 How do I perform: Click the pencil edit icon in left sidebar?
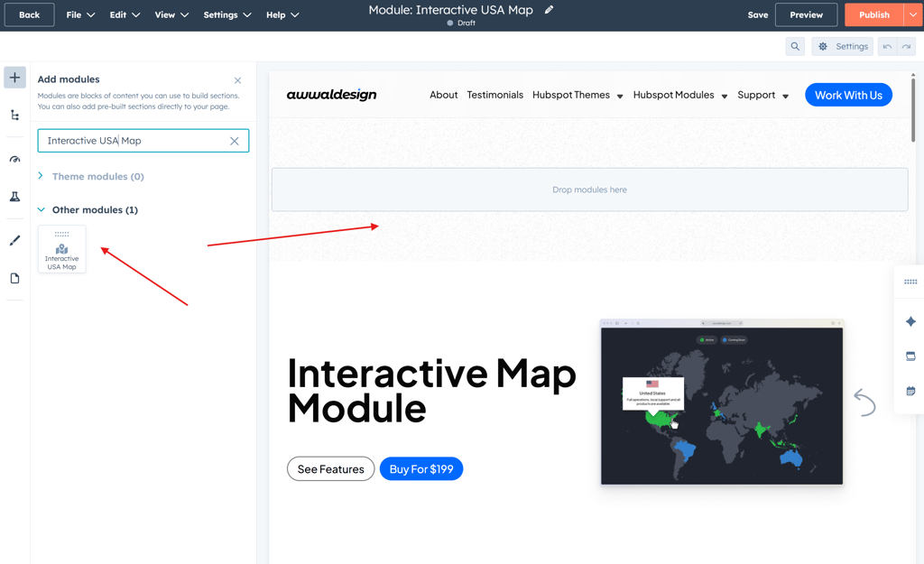pos(14,241)
